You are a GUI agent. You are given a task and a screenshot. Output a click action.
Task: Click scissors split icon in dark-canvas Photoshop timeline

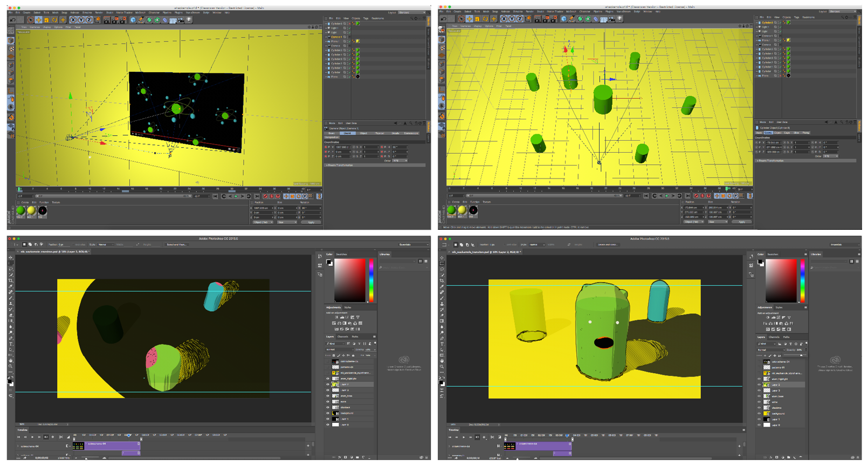61,437
